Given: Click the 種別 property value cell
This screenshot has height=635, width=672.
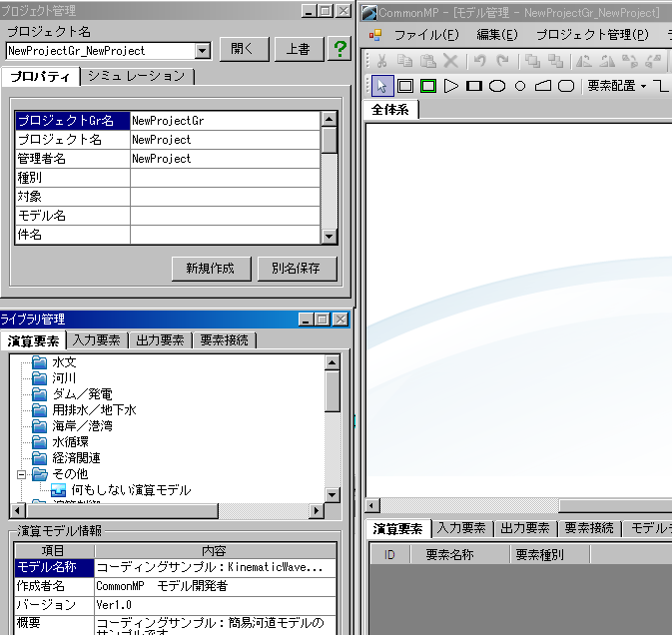Looking at the screenshot, I should click(x=225, y=178).
